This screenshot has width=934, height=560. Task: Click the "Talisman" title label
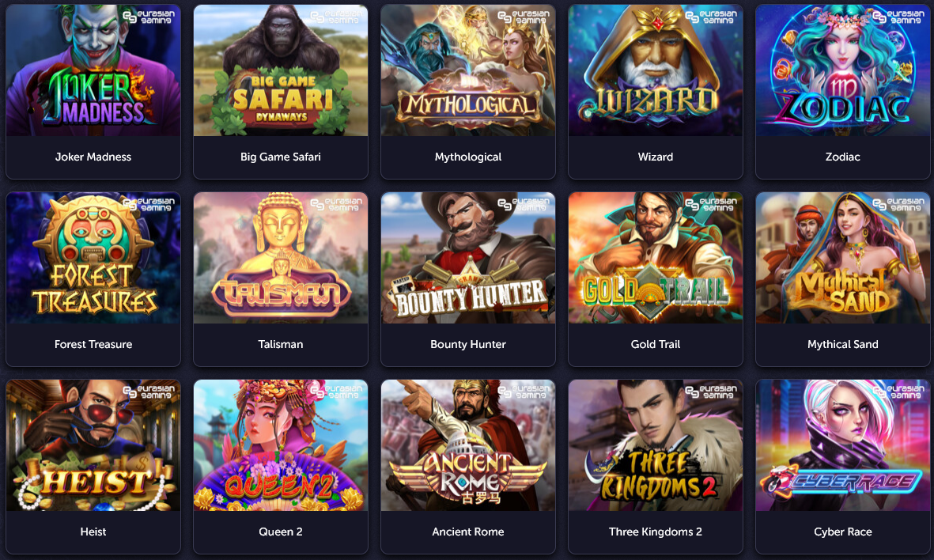[x=281, y=344]
